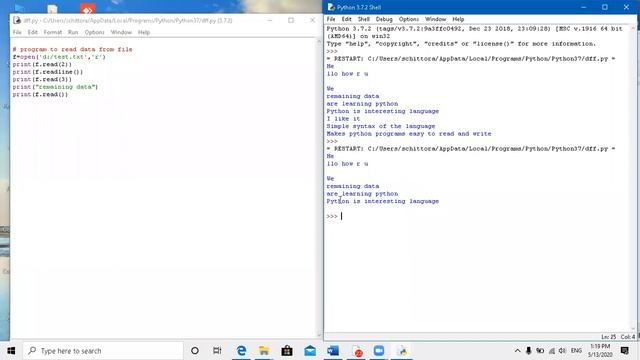640x360 pixels.
Task: Click the microphone tray icon
Action: [529, 351]
